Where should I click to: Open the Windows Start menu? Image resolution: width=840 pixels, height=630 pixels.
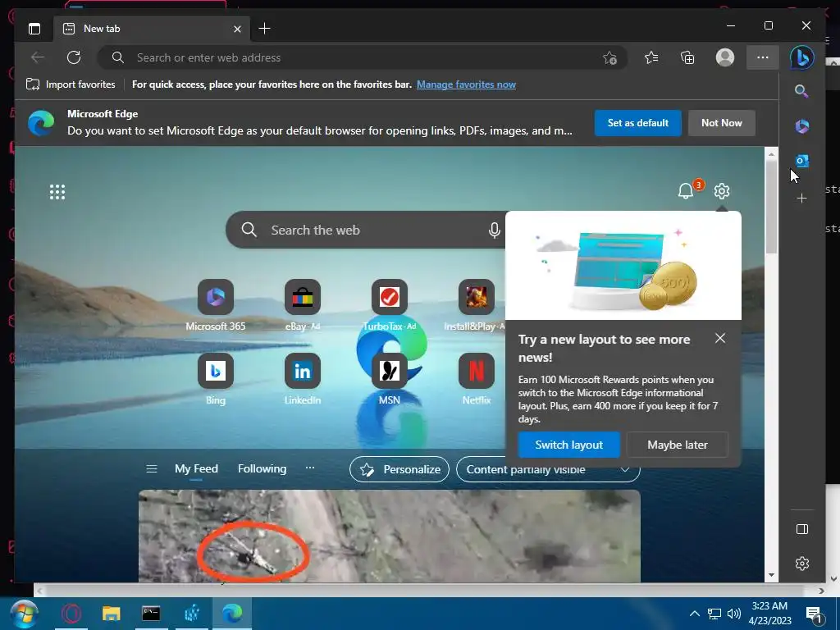click(24, 614)
